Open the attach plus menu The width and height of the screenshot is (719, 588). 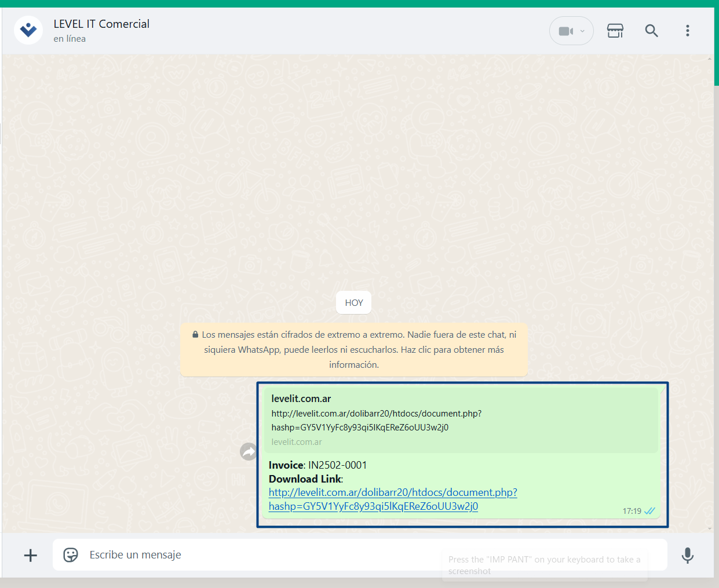coord(31,556)
